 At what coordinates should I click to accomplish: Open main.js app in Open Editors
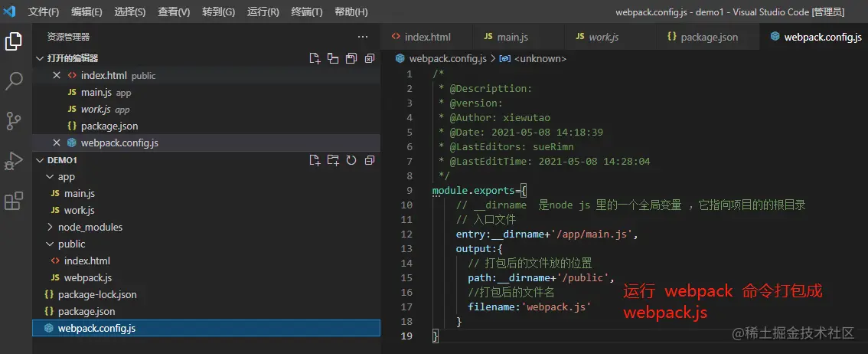[206, 93]
